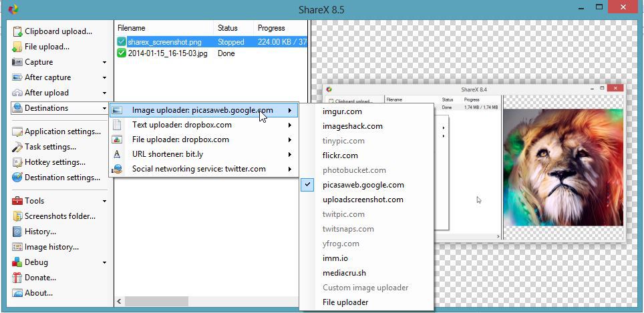
Task: Click the left scroll arrow of task list
Action: click(119, 302)
